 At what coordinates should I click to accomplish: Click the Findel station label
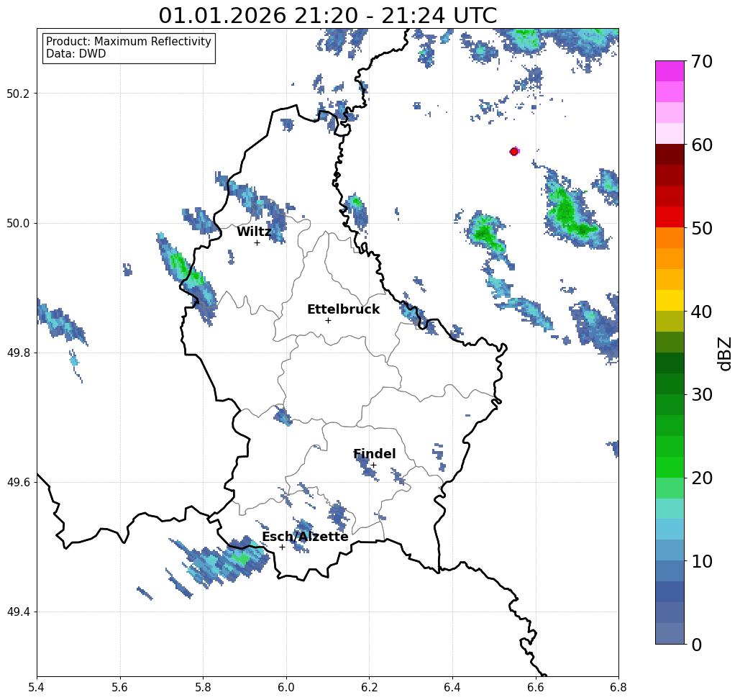(x=374, y=454)
